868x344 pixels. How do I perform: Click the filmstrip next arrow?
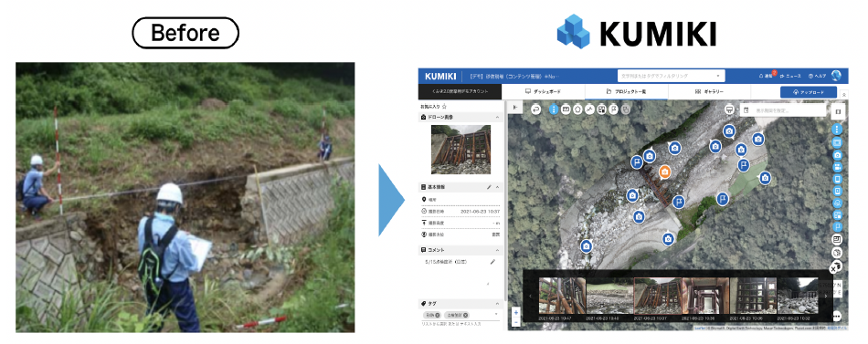coord(827,296)
